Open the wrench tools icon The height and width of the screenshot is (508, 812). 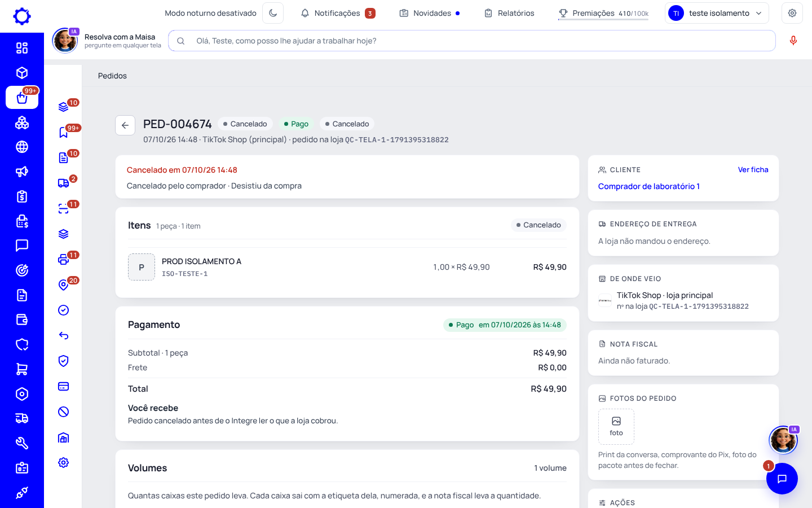22,443
